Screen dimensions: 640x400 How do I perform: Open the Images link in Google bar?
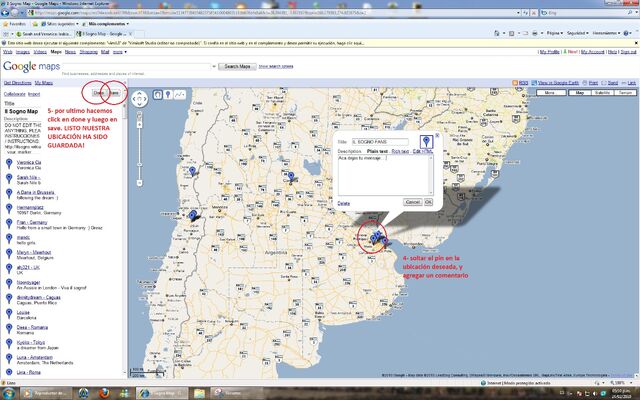(x=23, y=52)
